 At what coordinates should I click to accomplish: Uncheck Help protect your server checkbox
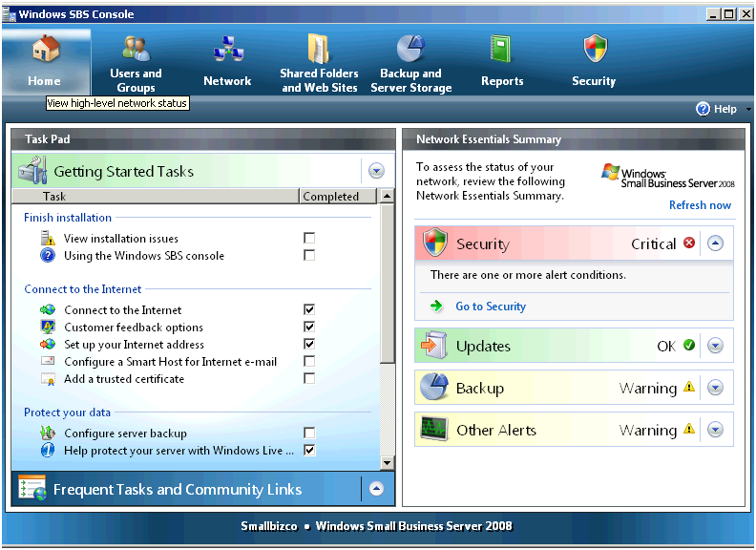tap(309, 450)
